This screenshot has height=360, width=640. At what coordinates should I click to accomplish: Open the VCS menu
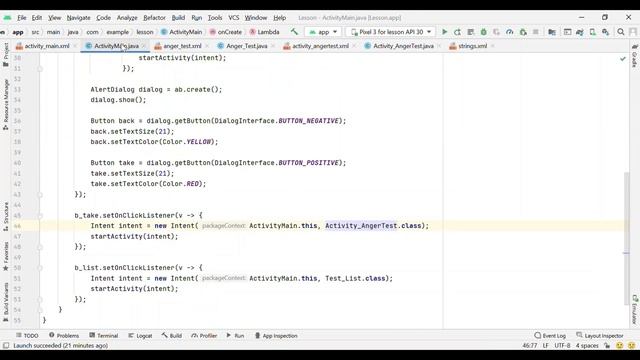[233, 18]
